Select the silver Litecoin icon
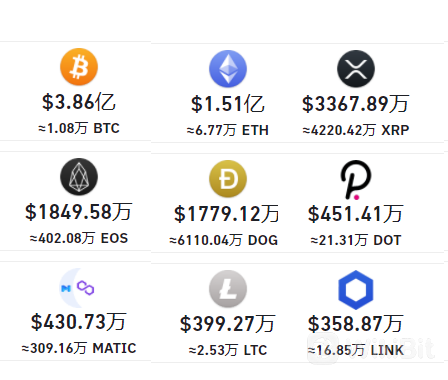 [228, 289]
